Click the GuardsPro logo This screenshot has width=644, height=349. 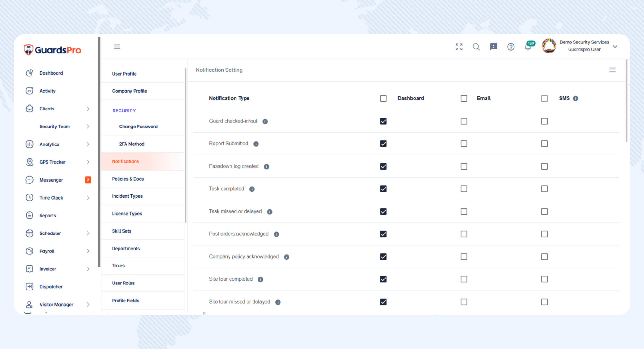click(53, 50)
